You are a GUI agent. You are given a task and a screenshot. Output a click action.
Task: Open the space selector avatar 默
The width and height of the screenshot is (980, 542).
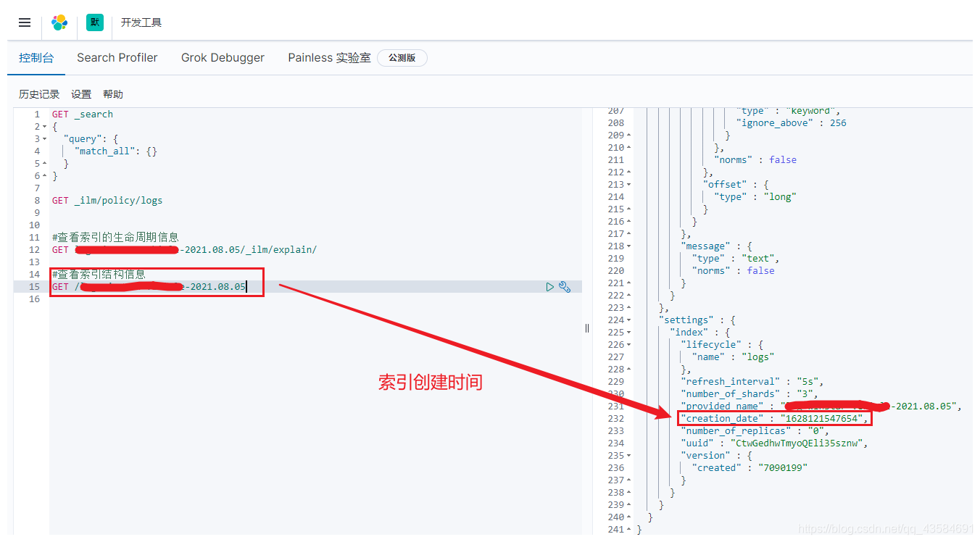point(95,22)
